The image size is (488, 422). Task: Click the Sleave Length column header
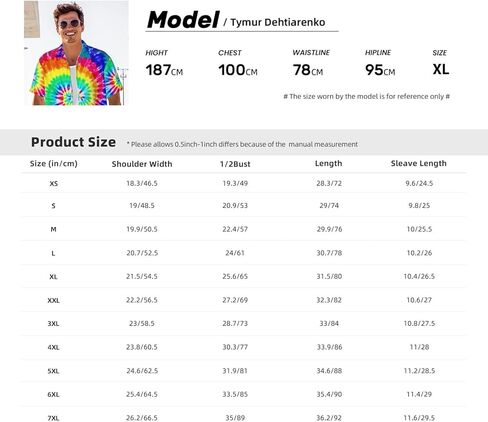pos(419,163)
